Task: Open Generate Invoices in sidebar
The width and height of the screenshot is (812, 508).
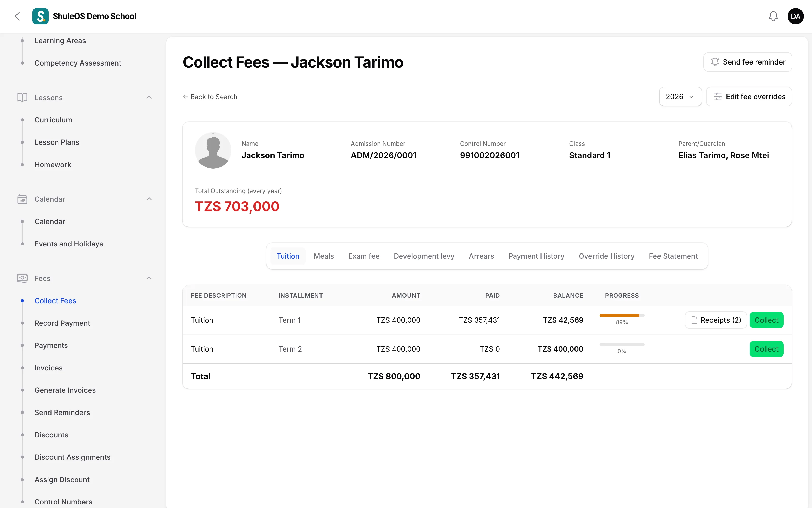Action: coord(65,390)
